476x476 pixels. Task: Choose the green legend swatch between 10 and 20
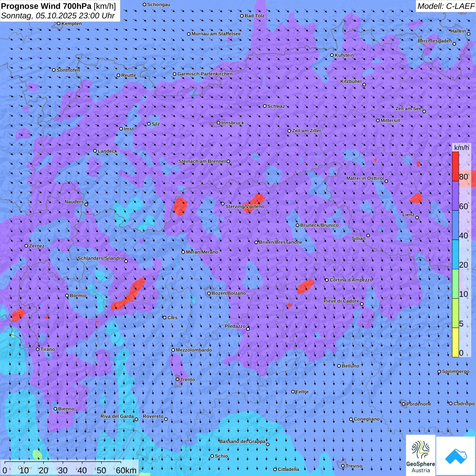[455, 284]
